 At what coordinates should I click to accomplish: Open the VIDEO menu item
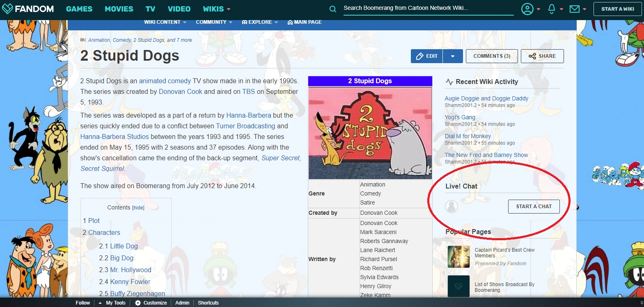[179, 9]
